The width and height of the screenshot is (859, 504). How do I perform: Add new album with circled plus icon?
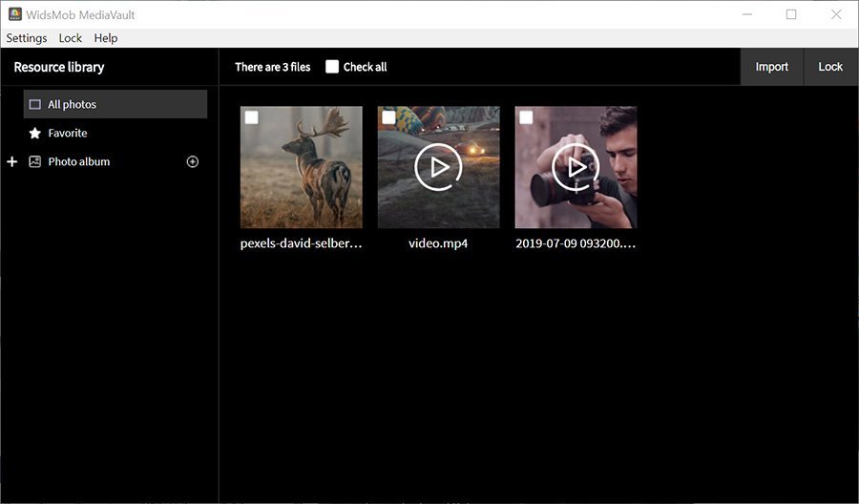point(192,161)
